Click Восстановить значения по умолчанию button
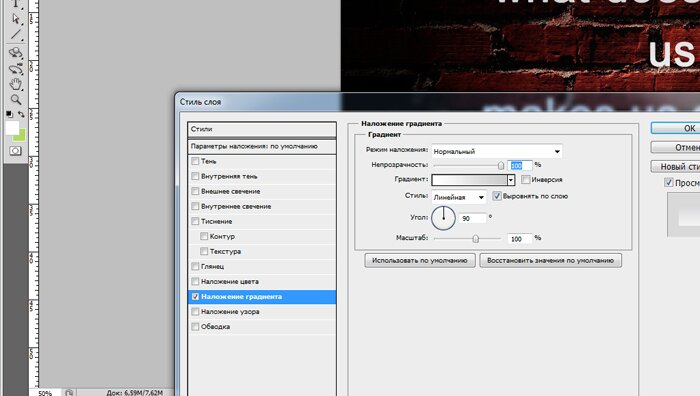 click(x=550, y=260)
